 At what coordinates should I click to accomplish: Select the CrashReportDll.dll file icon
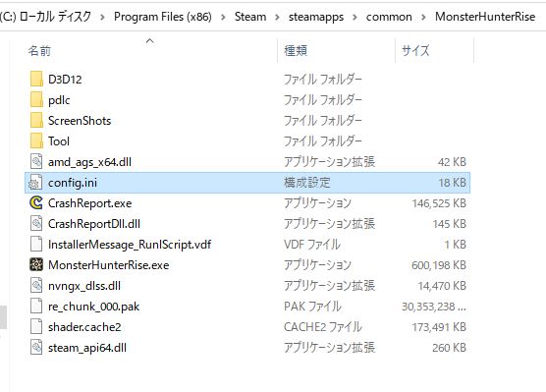click(x=36, y=223)
